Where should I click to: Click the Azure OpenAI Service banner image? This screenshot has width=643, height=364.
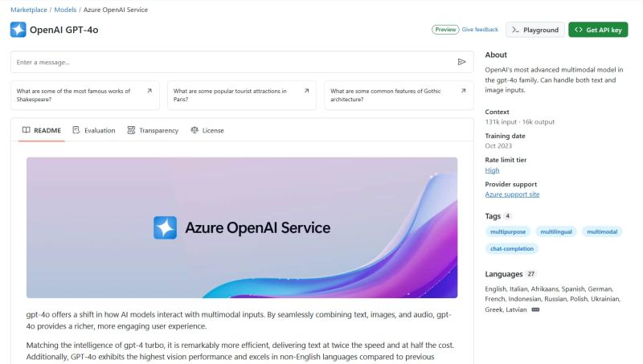point(242,227)
